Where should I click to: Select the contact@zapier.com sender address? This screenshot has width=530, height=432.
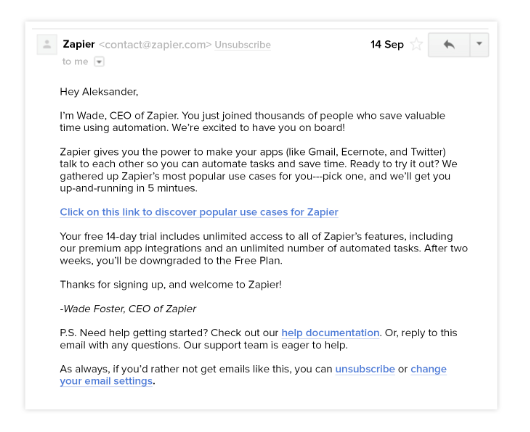155,45
